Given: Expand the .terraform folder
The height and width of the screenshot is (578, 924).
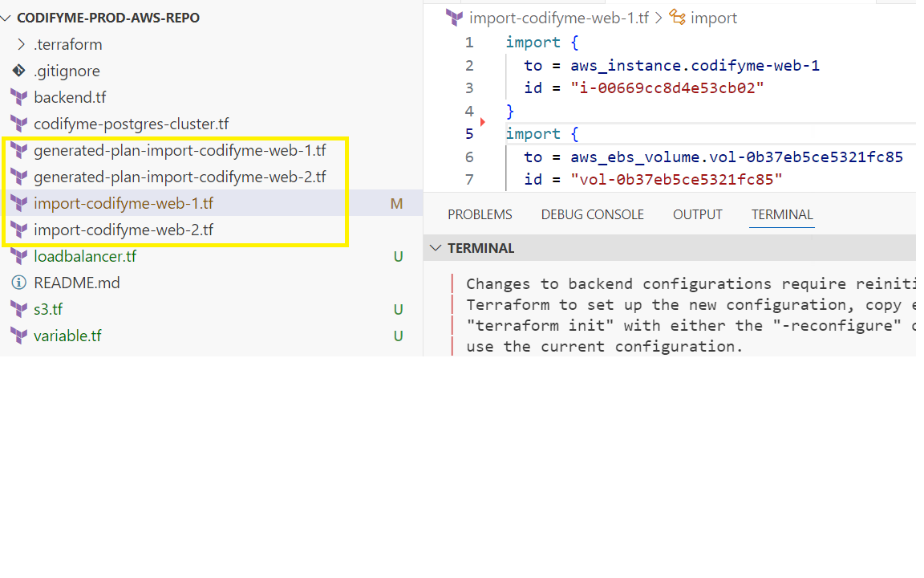Looking at the screenshot, I should (x=22, y=44).
